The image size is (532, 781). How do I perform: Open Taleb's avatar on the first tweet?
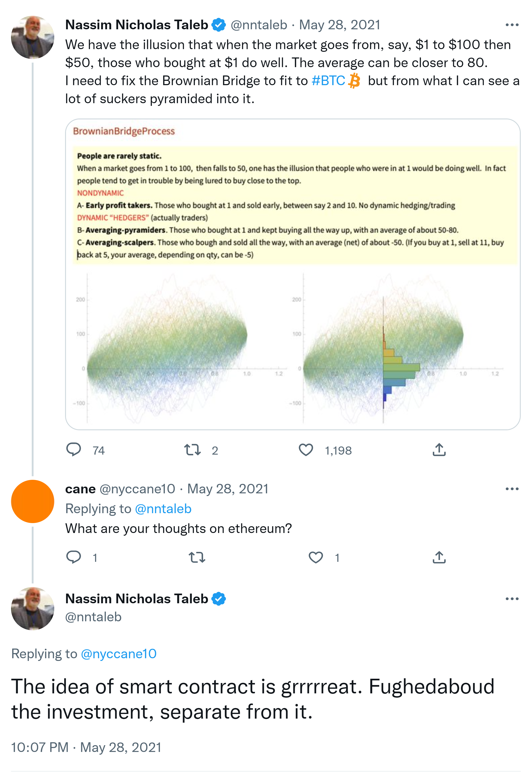tap(33, 37)
